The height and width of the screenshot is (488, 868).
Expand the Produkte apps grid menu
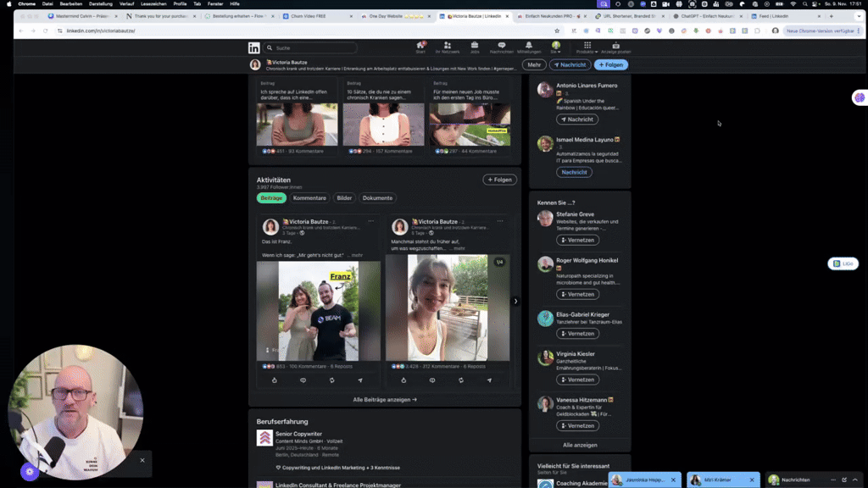587,47
